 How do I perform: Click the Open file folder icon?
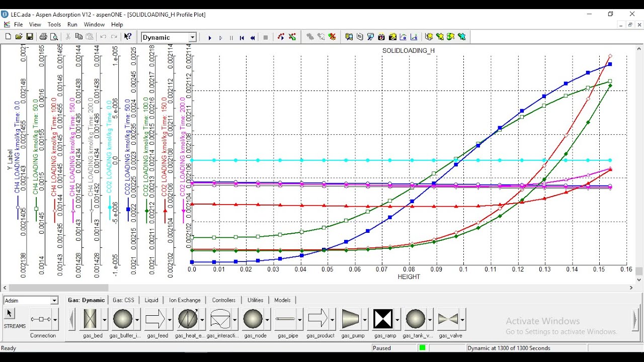[19, 37]
